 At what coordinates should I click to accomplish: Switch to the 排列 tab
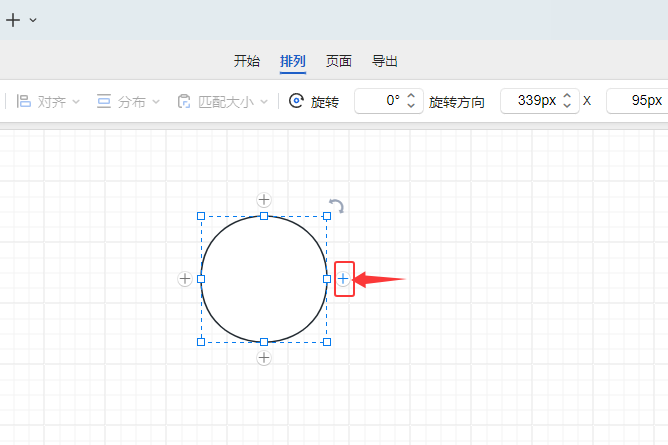pyautogui.click(x=293, y=61)
